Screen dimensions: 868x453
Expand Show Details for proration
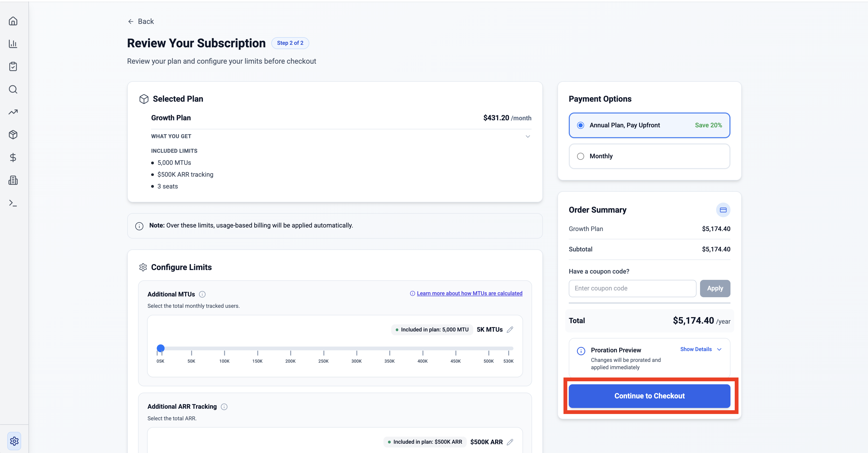tap(701, 349)
